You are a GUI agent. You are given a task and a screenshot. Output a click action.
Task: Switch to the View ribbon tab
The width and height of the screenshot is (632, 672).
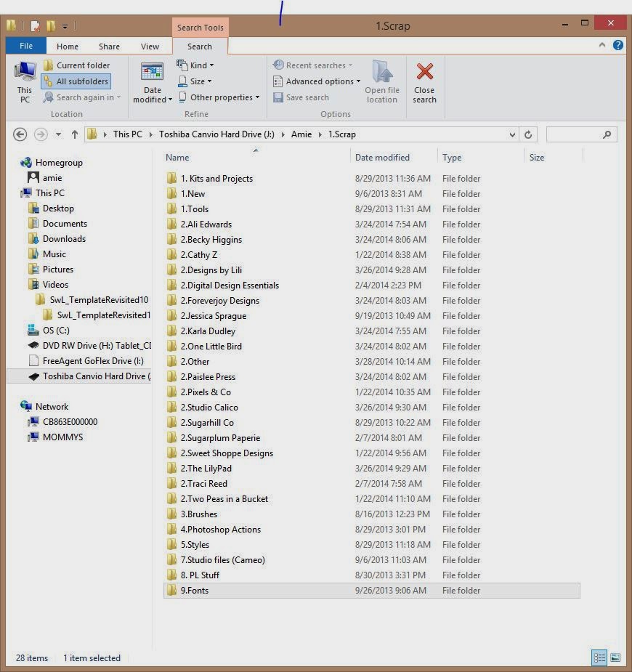(x=150, y=46)
